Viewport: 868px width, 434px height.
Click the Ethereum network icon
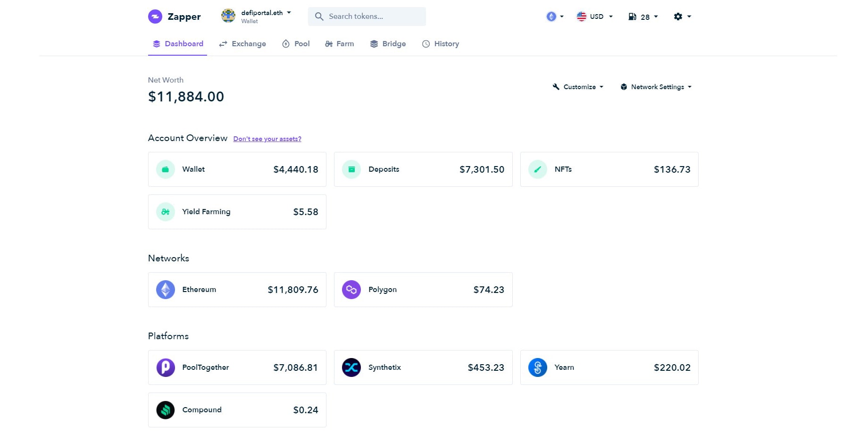[165, 289]
